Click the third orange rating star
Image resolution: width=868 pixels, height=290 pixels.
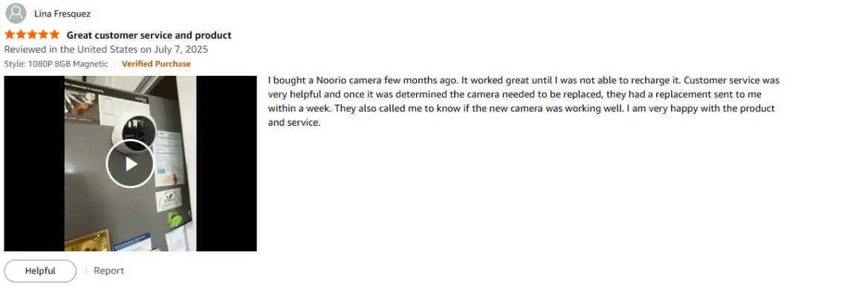(31, 35)
